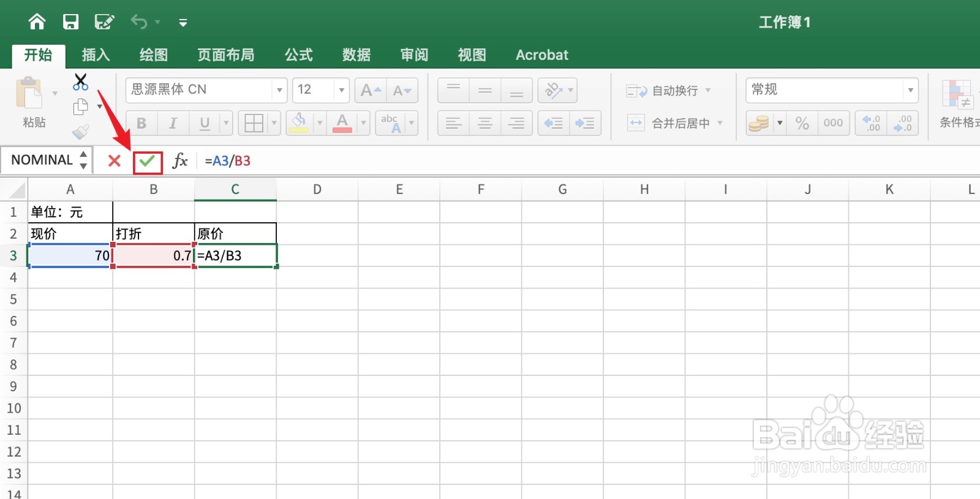Image resolution: width=980 pixels, height=499 pixels.
Task: Open the undo history dropdown arrow
Action: (157, 23)
